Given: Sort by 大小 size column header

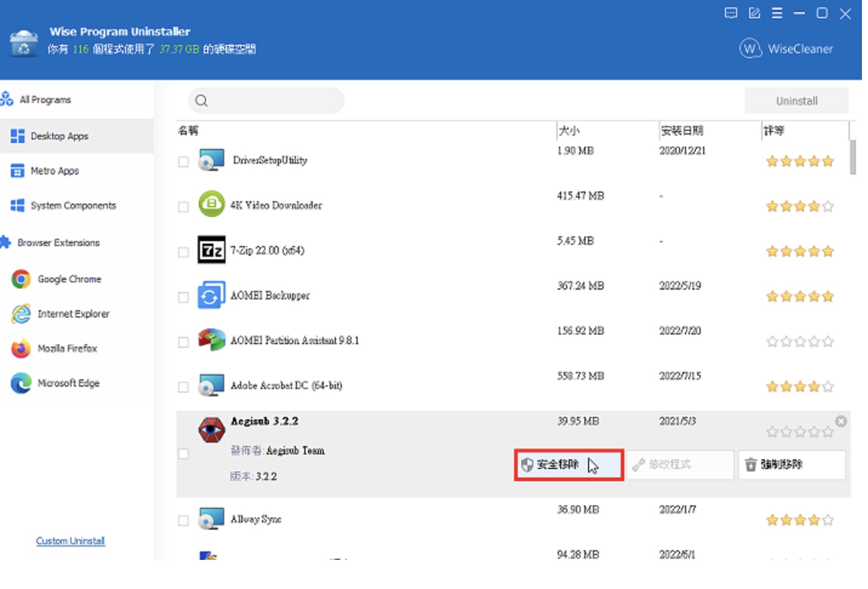Looking at the screenshot, I should click(569, 130).
